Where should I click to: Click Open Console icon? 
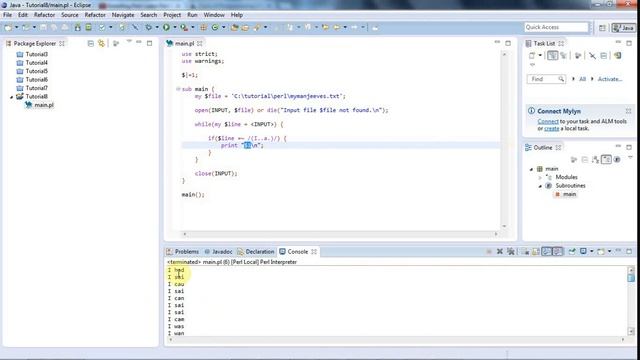(x=601, y=251)
